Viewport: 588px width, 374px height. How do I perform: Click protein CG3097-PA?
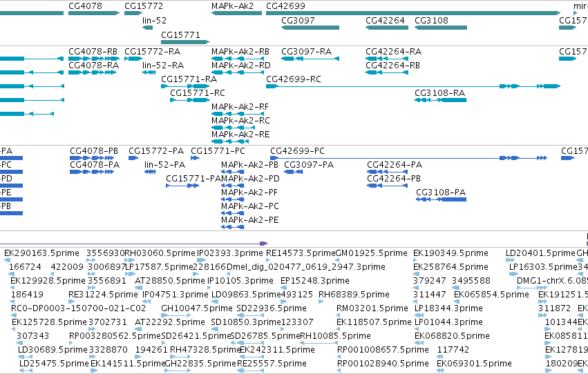tap(309, 165)
